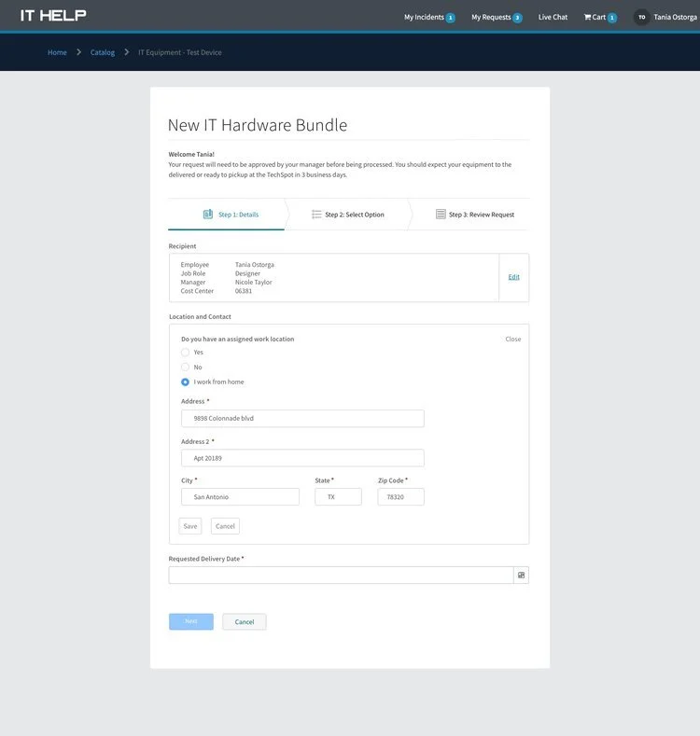
Task: Click the City field
Action: (x=240, y=497)
